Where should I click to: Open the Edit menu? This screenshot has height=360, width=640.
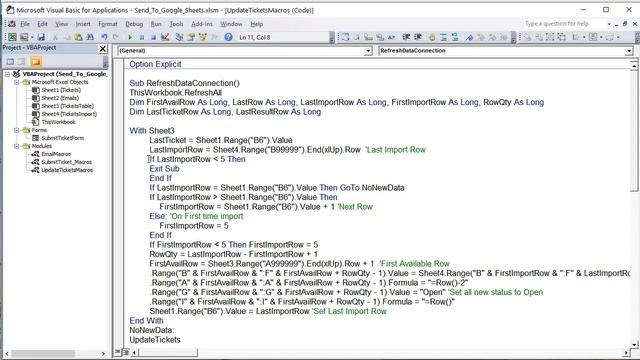(42, 24)
